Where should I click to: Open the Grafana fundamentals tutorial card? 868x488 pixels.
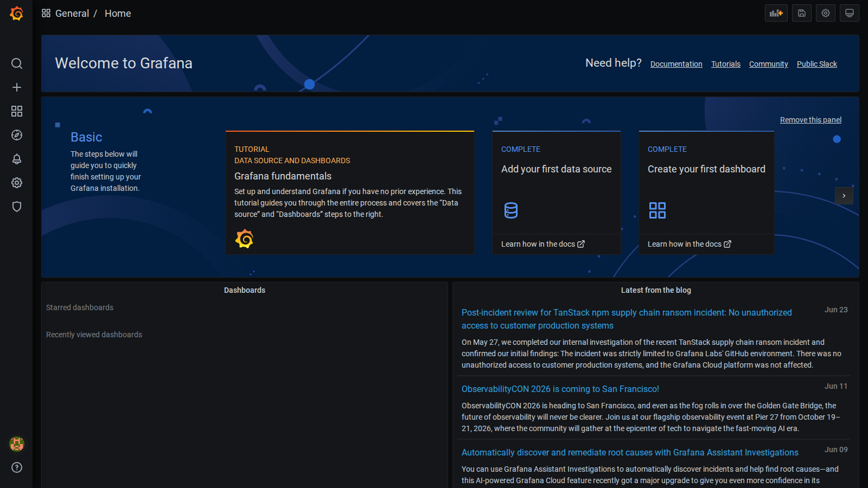click(x=350, y=193)
